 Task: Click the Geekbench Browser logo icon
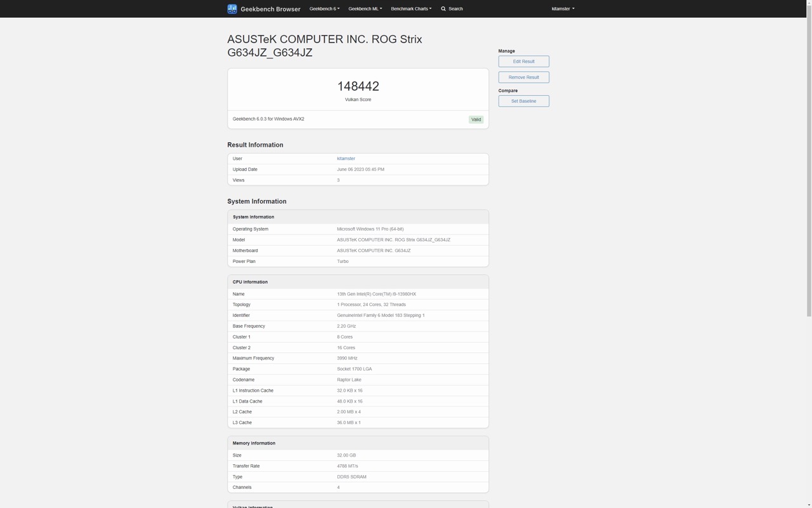click(232, 9)
